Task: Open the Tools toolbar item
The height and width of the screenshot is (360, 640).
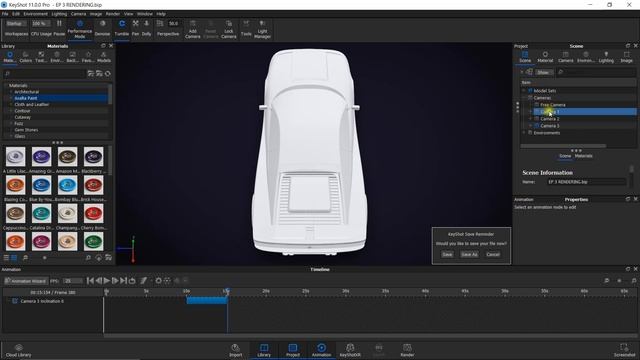Action: pyautogui.click(x=246, y=28)
